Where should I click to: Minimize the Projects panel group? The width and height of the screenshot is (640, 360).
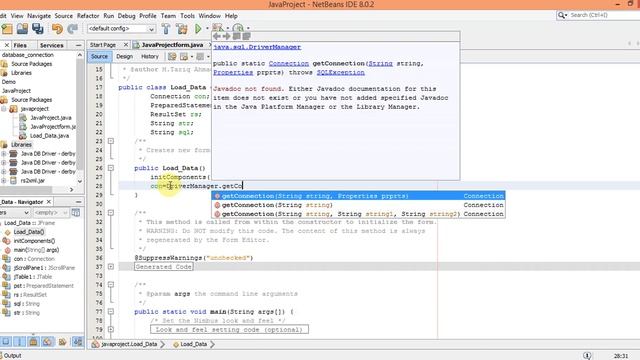[x=78, y=45]
